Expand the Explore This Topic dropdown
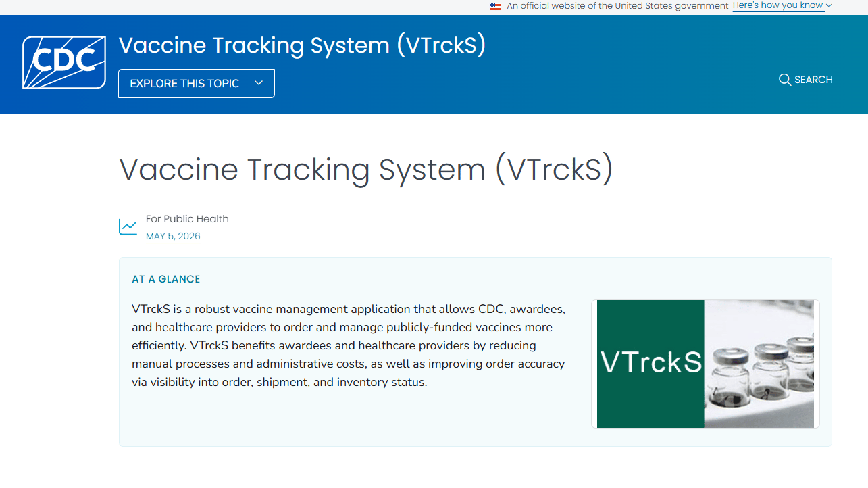This screenshot has height=488, width=868. [x=197, y=83]
